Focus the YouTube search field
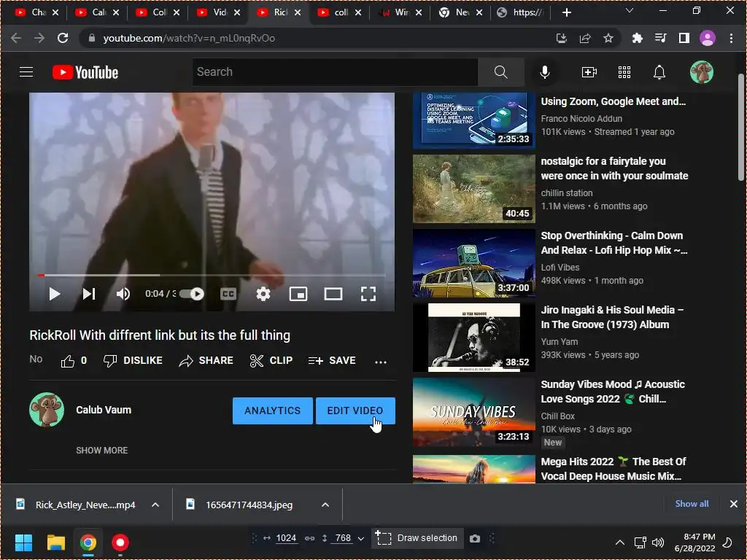The height and width of the screenshot is (560, 747). 335,72
